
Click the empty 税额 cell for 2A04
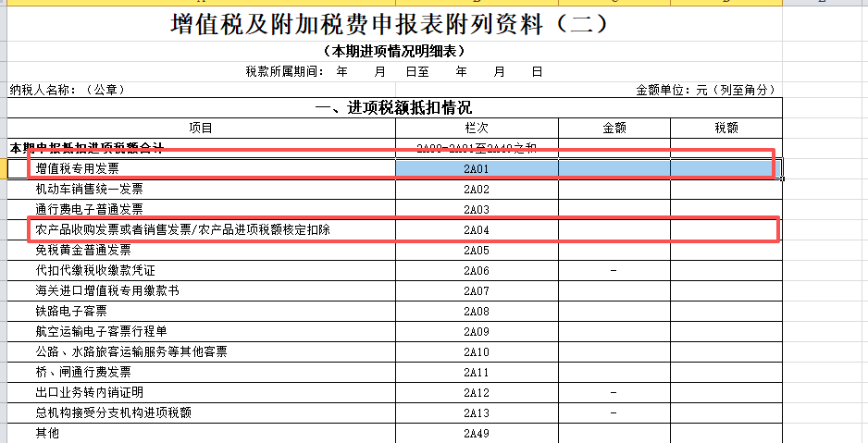point(725,230)
